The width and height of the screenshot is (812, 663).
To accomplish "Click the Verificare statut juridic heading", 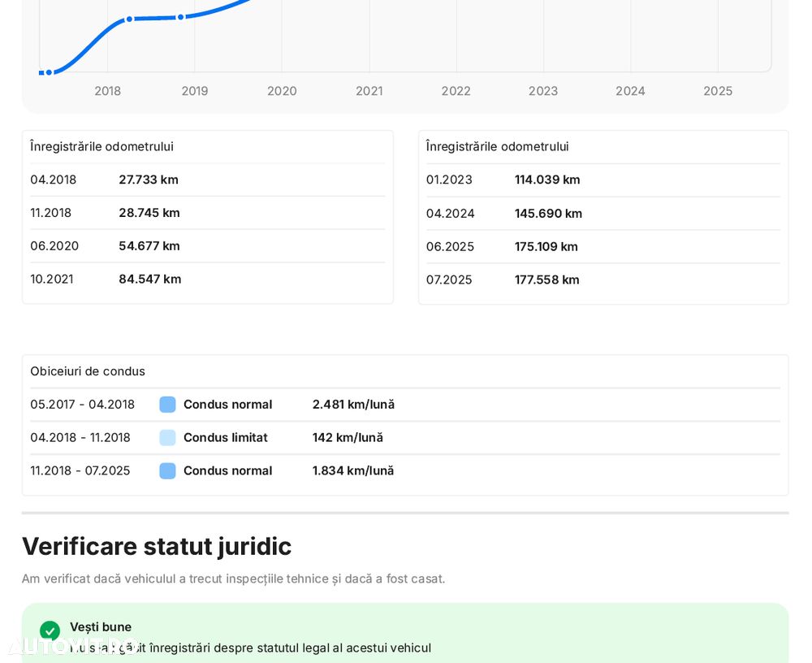I will [157, 546].
